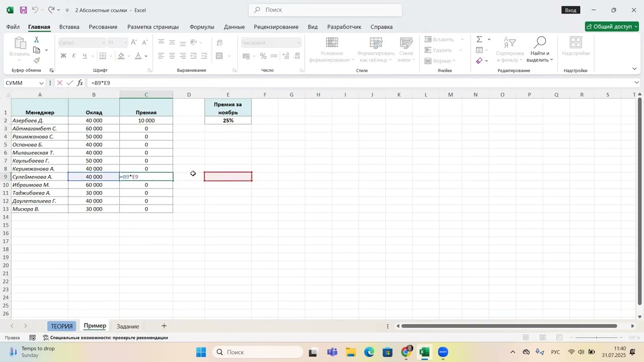
Task: Click the Fill down-arrow icon in Editing group
Action: [479, 50]
